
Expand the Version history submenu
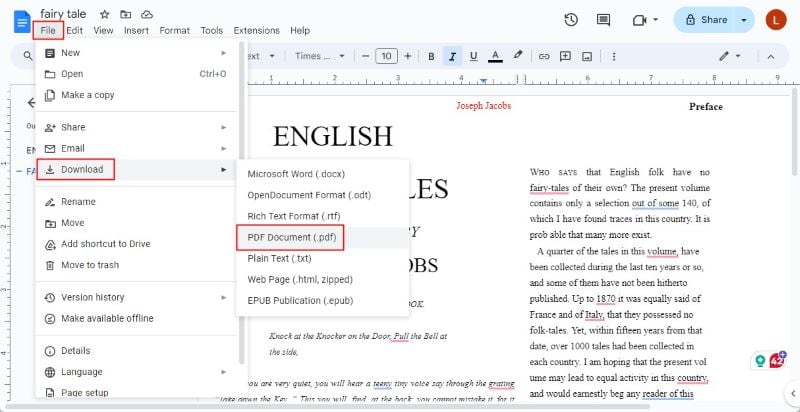point(136,297)
